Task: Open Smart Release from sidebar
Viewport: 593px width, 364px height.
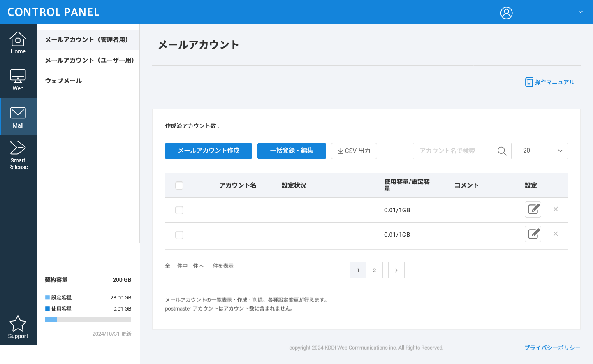Action: [x=18, y=155]
